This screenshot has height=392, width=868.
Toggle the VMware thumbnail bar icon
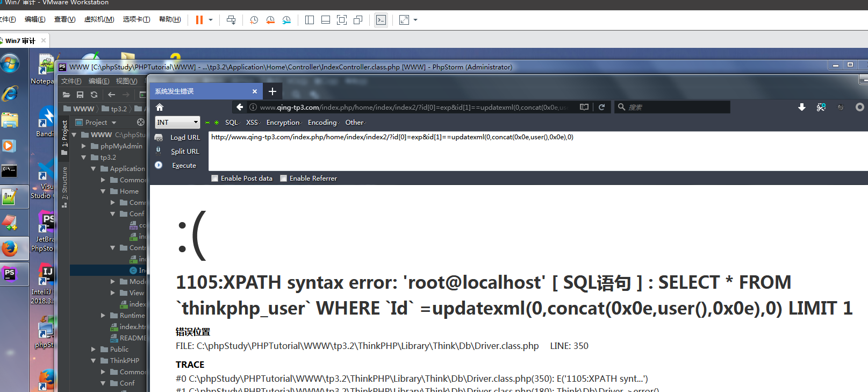pos(326,20)
